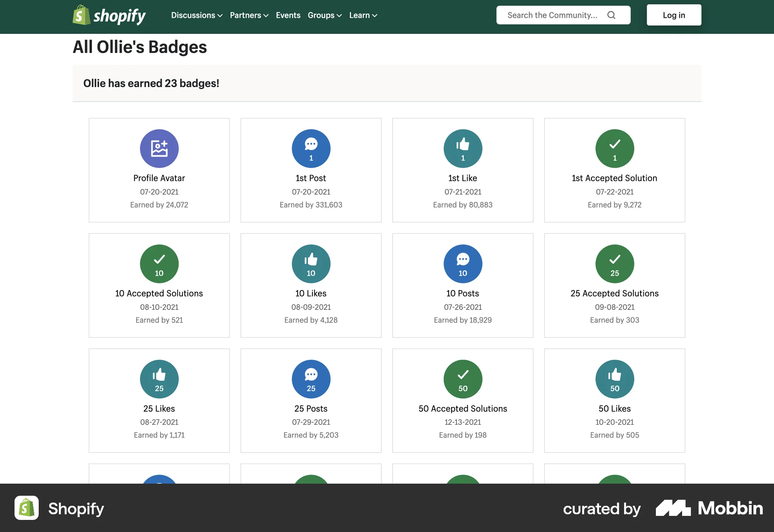Select the Events menu item
This screenshot has height=532, width=774.
[x=288, y=15]
